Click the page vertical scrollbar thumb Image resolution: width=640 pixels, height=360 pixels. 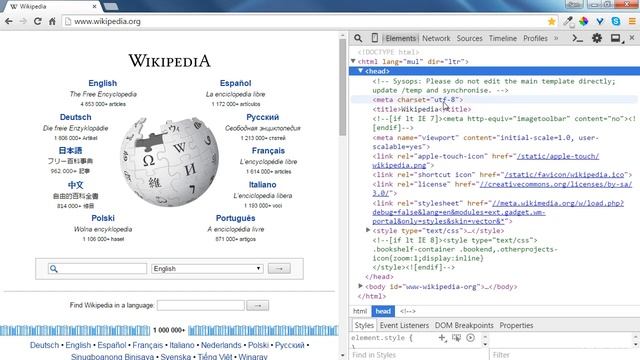tap(342, 88)
